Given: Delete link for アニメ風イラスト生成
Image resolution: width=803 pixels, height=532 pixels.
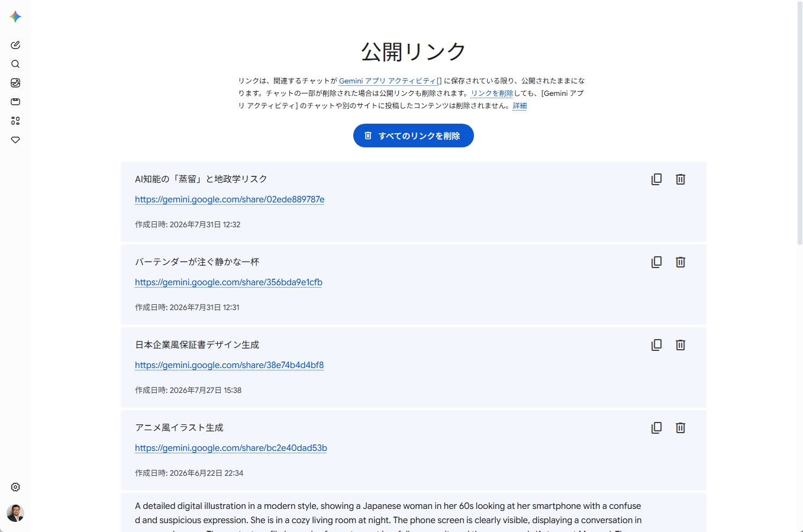Looking at the screenshot, I should (x=681, y=428).
